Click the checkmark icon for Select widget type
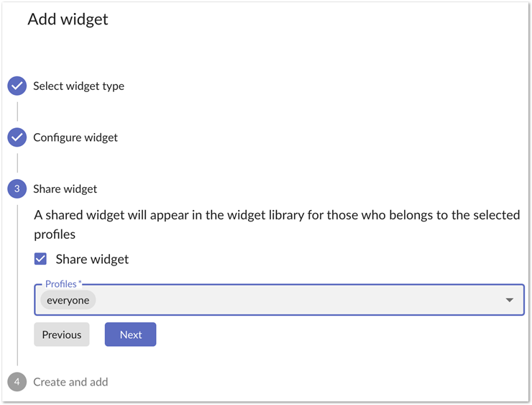532x405 pixels. [17, 86]
